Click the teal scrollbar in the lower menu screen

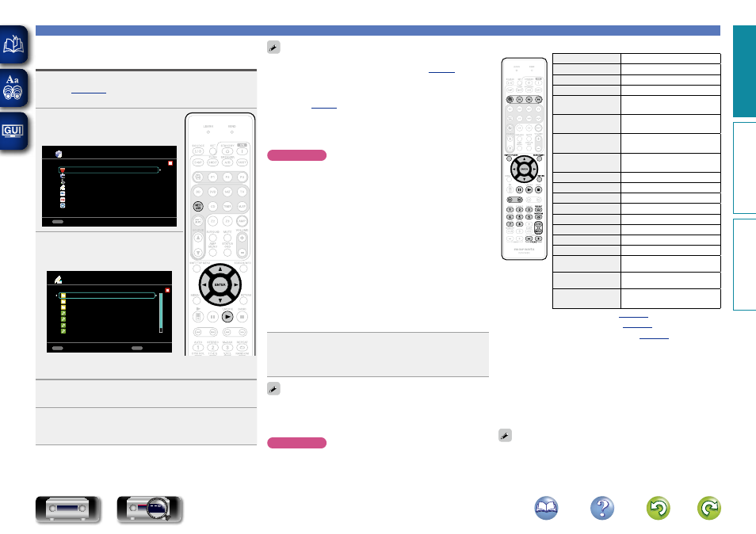point(161,312)
